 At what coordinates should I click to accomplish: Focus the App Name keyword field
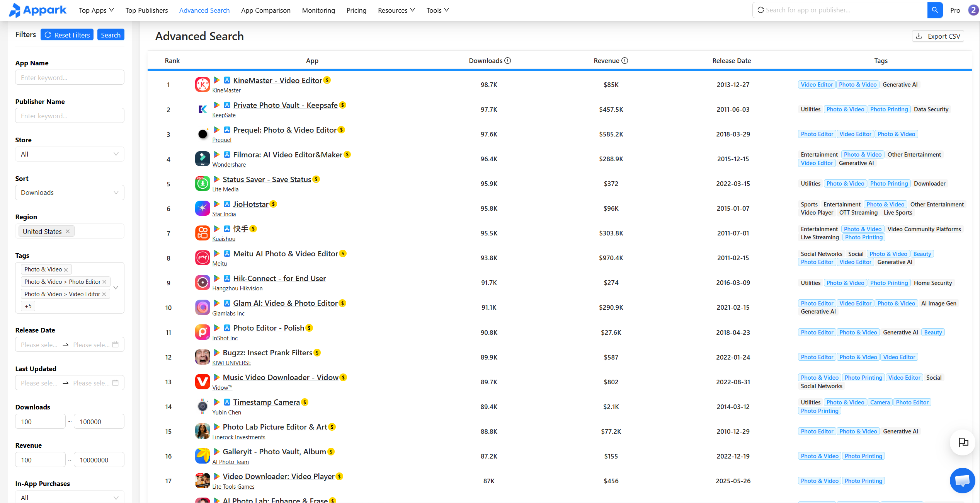click(x=70, y=77)
